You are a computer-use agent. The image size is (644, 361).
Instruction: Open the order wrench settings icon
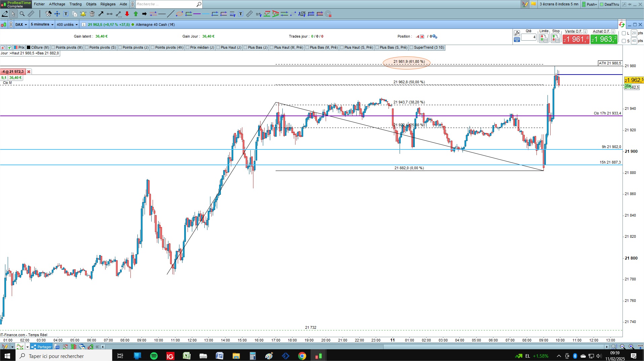tap(517, 33)
